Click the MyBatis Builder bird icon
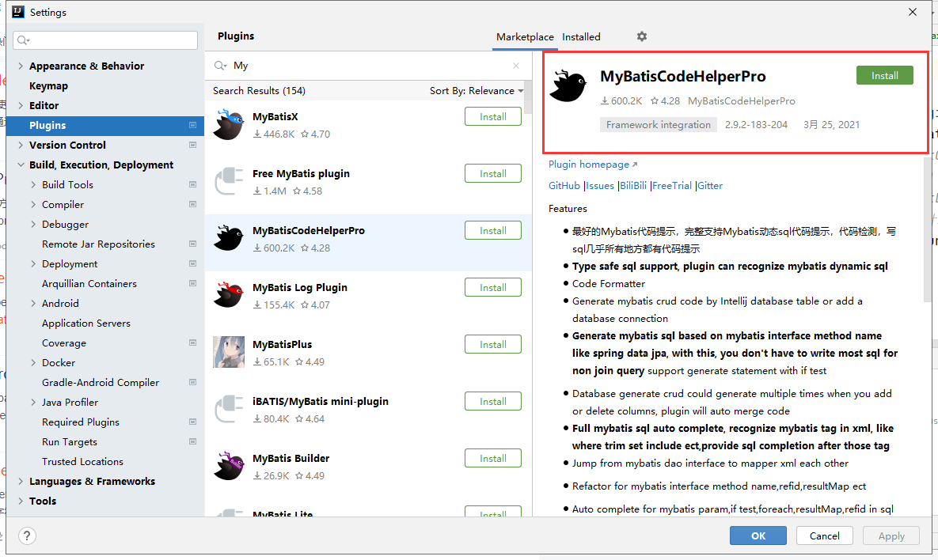 (x=229, y=466)
